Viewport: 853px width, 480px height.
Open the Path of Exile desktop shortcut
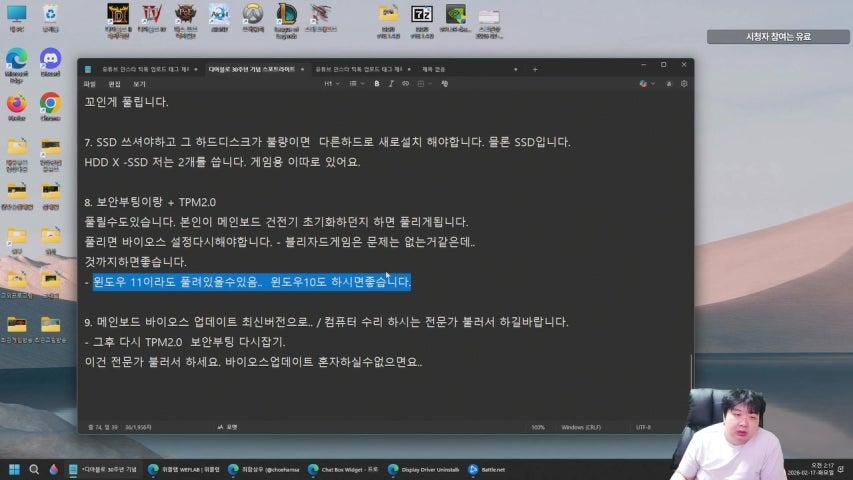click(186, 21)
